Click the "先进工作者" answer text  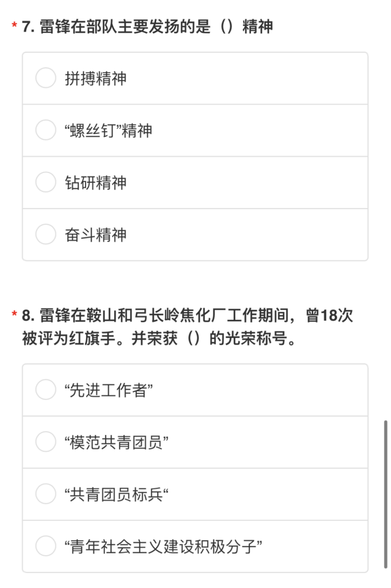109,391
